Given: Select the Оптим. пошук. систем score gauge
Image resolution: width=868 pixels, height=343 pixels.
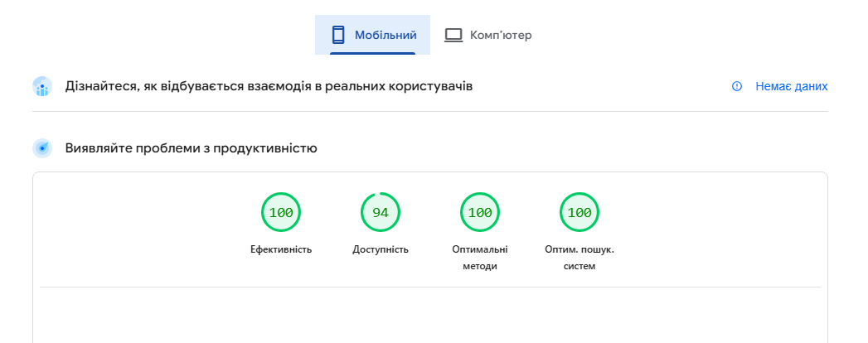Looking at the screenshot, I should [x=579, y=212].
